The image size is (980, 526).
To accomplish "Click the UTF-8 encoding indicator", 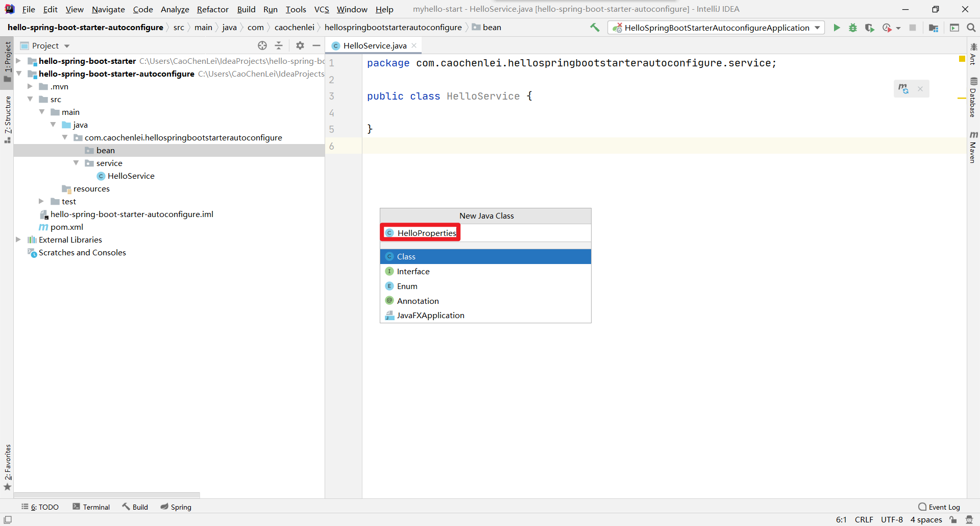I will (892, 519).
